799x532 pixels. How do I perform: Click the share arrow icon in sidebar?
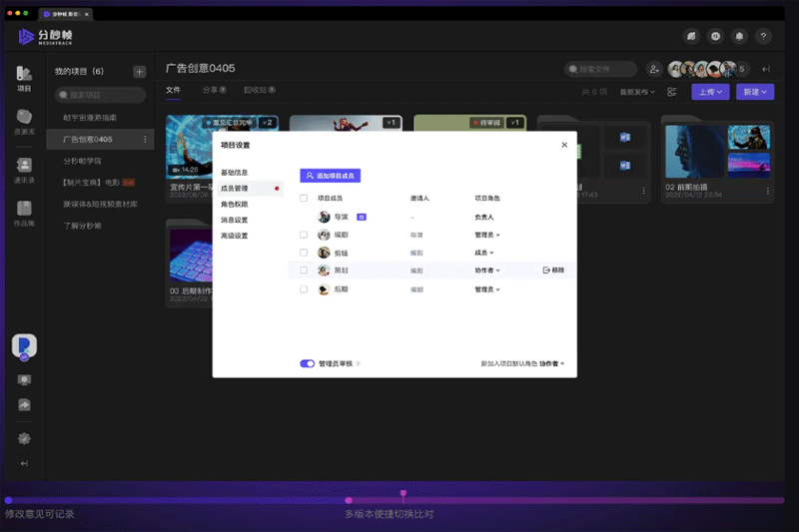[24, 404]
